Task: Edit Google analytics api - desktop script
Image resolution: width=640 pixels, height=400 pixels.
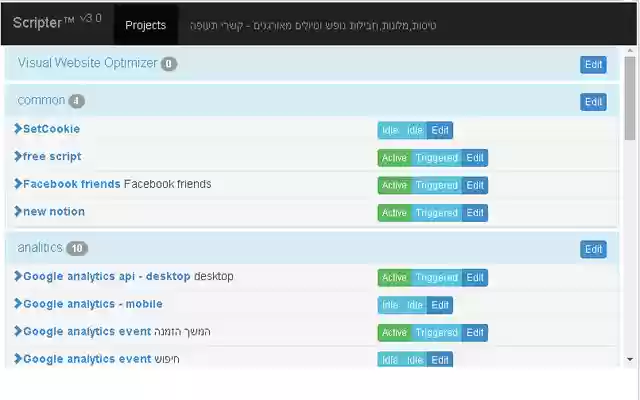Action: (x=475, y=278)
